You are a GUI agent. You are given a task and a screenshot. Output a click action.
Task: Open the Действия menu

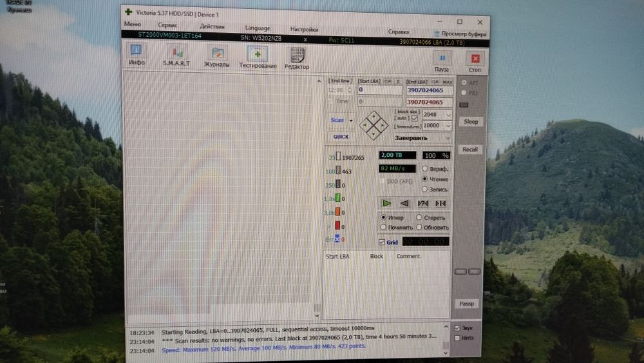[212, 26]
